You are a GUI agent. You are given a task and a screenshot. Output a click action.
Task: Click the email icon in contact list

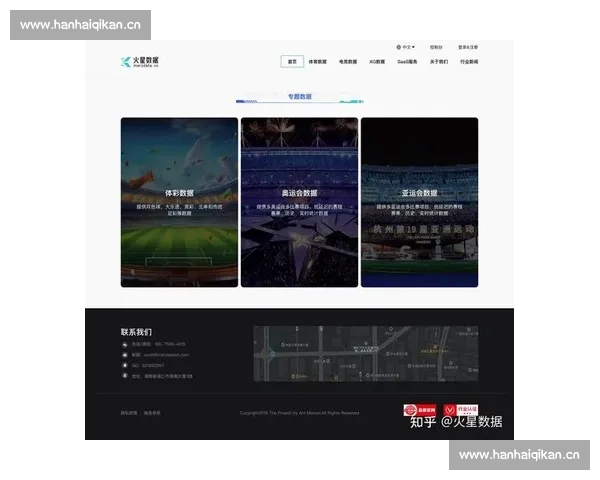pos(125,355)
